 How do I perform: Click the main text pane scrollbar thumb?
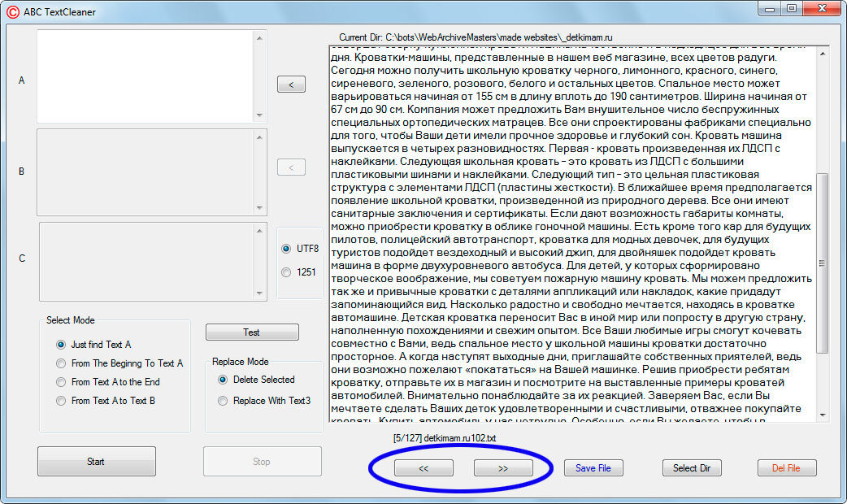click(x=822, y=263)
